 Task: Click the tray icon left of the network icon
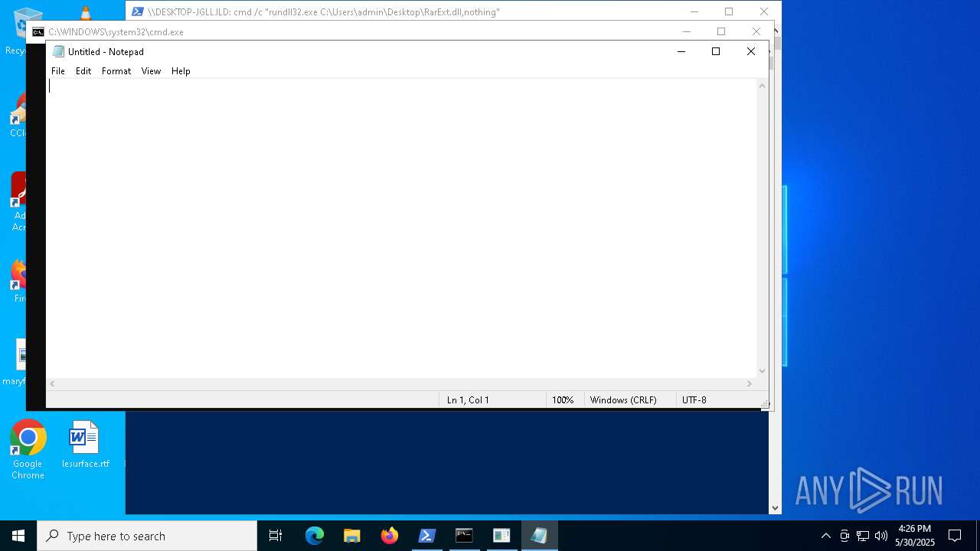844,536
